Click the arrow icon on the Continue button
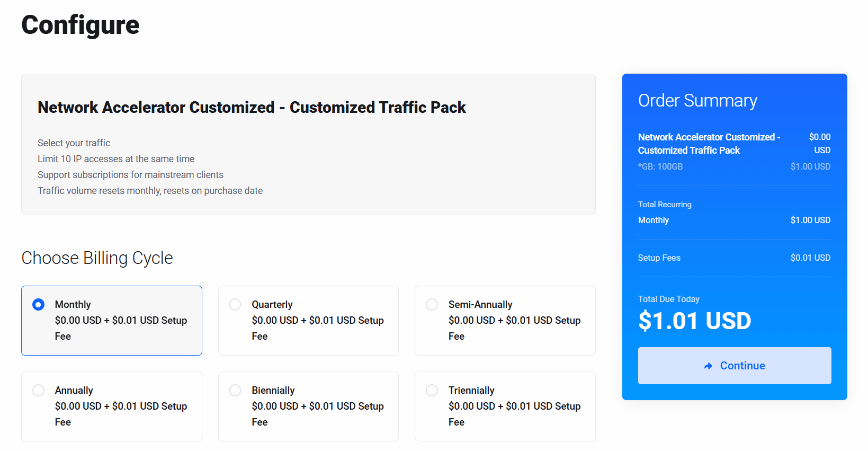This screenshot has height=451, width=868. point(708,366)
